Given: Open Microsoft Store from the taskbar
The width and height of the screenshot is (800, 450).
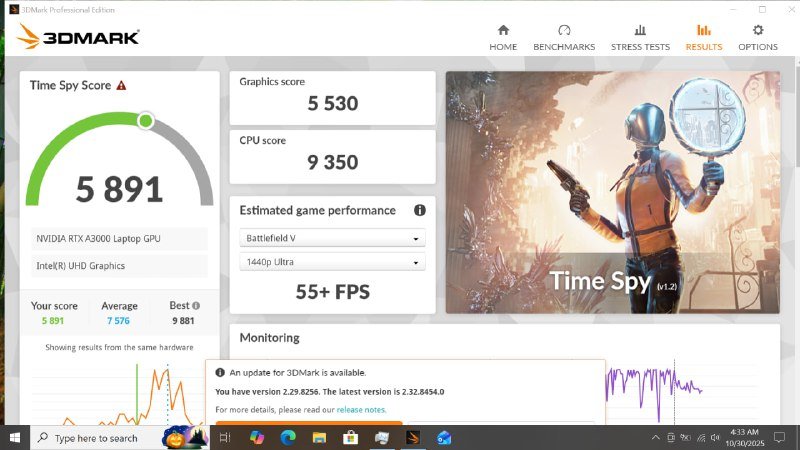Looking at the screenshot, I should (x=351, y=438).
